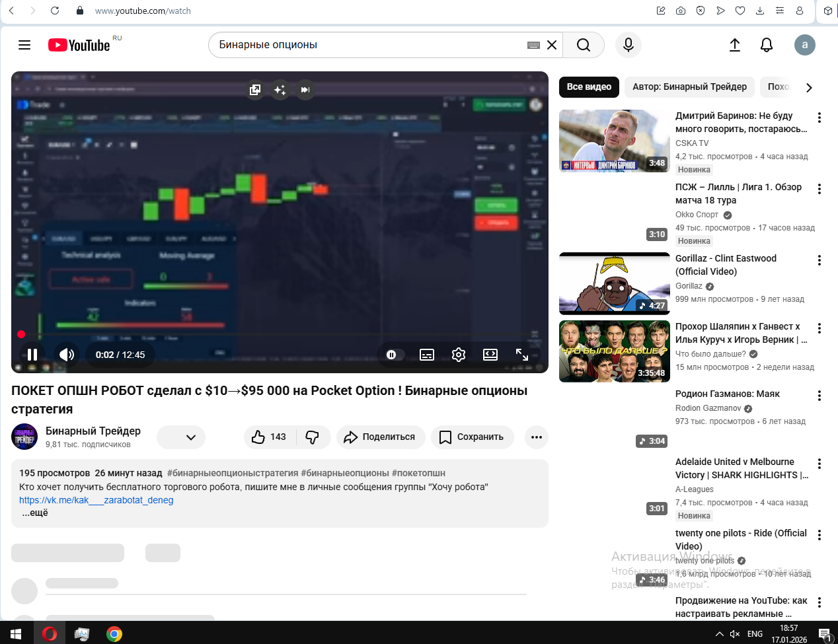Image resolution: width=838 pixels, height=644 pixels.
Task: Click the browser address bar URL
Action: tap(143, 11)
